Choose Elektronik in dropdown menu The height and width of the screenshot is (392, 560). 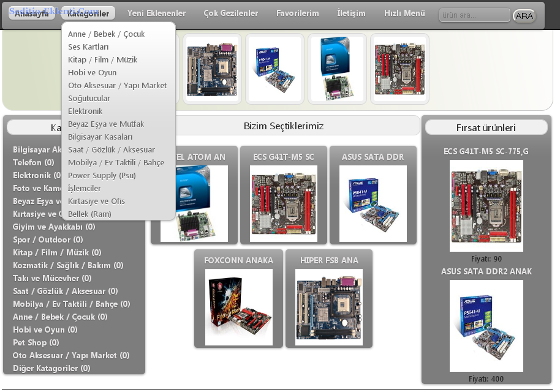coord(85,111)
